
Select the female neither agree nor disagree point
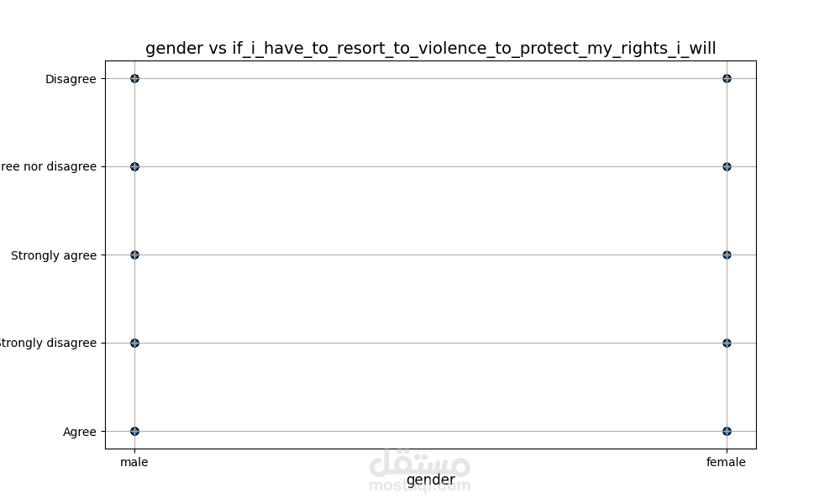point(727,166)
